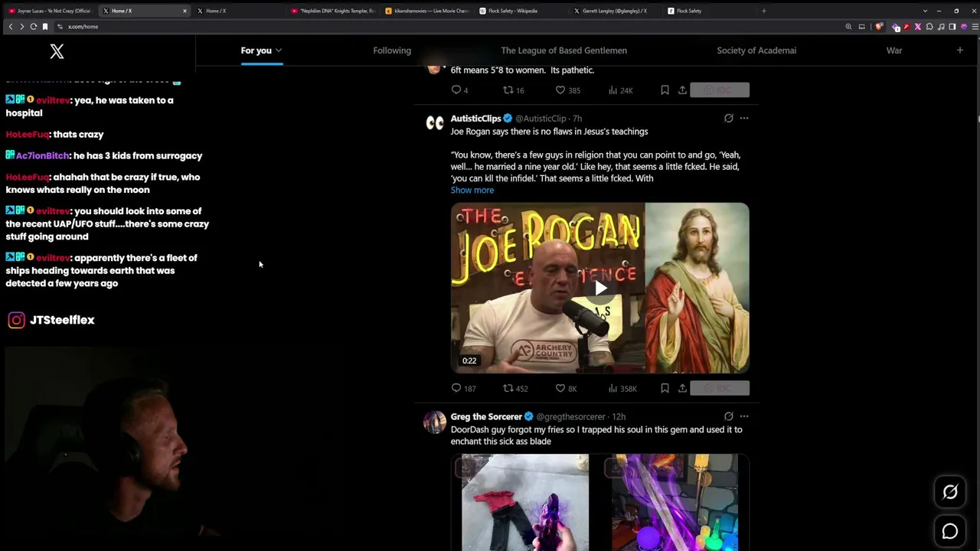This screenshot has height=551, width=980.
Task: Click the 7h timestamp on AutisticClips post
Action: point(577,119)
